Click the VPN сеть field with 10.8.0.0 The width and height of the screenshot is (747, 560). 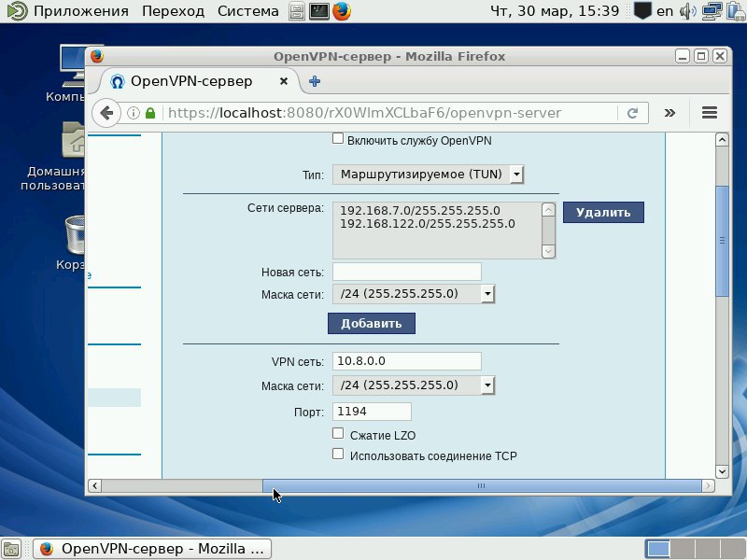click(406, 361)
